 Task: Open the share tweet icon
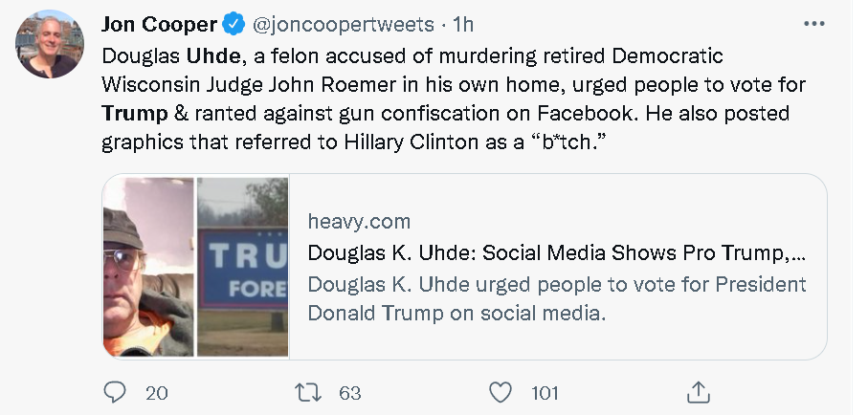coord(698,392)
